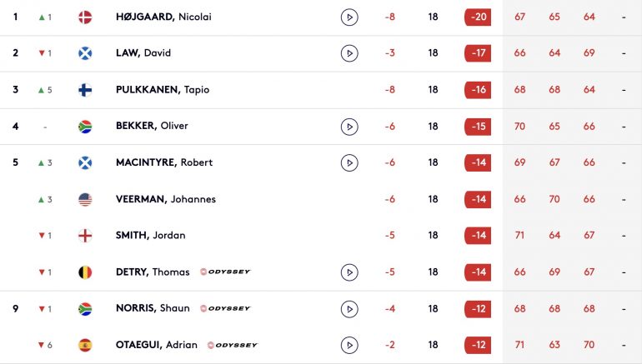
Task: Click the USA flag beside Veerman
Action: (85, 200)
